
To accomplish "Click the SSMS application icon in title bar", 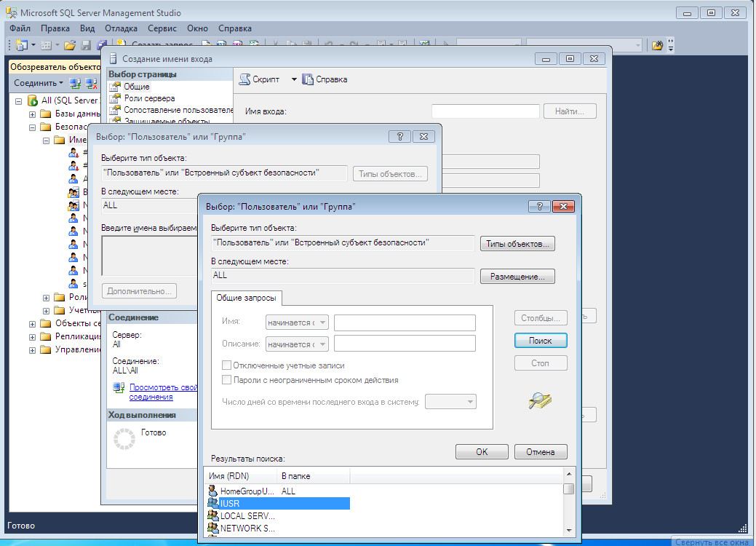I will 11,12.
